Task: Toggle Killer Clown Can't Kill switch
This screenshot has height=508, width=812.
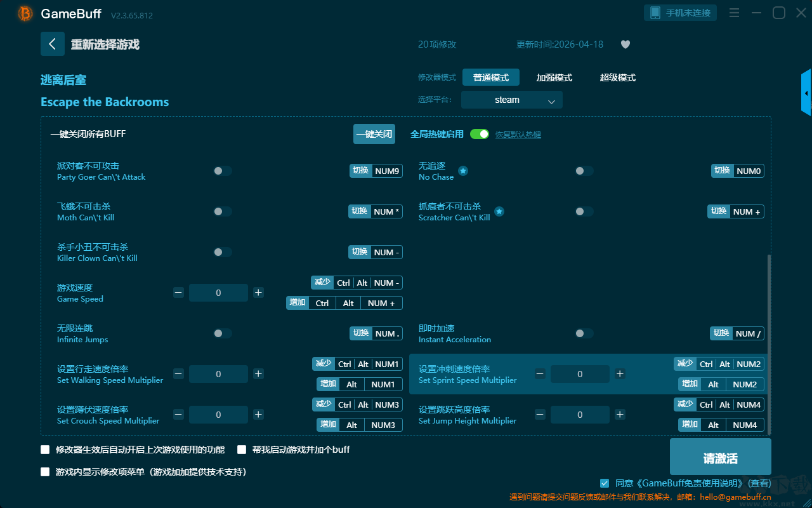Action: [x=223, y=252]
